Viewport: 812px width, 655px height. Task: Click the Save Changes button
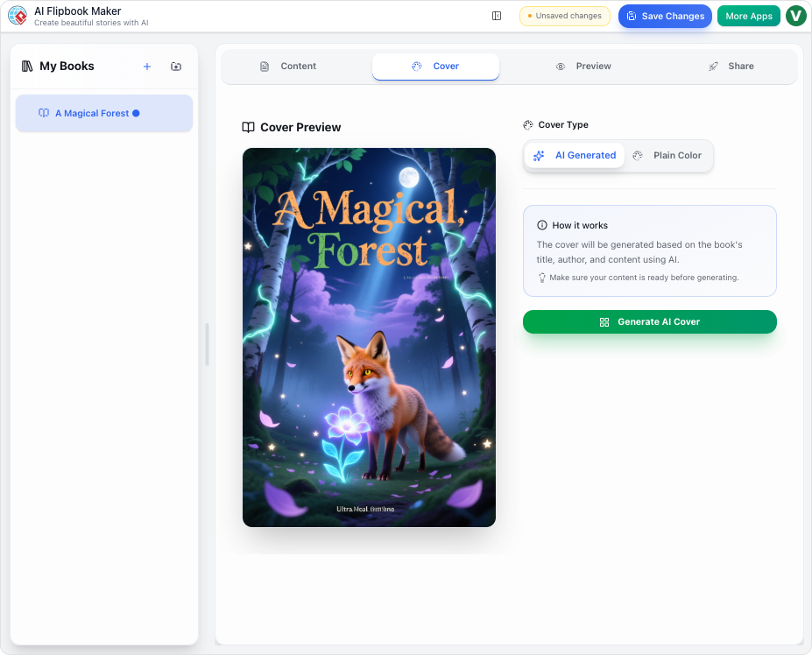coord(664,16)
